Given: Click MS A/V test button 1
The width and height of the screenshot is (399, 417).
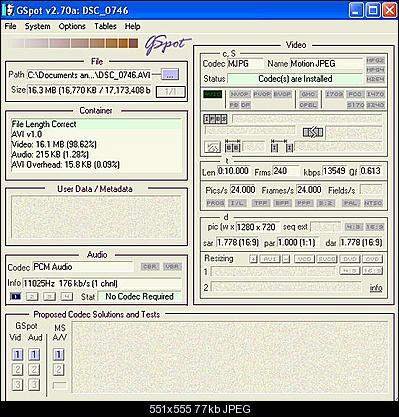Looking at the screenshot, I should coord(59,354).
